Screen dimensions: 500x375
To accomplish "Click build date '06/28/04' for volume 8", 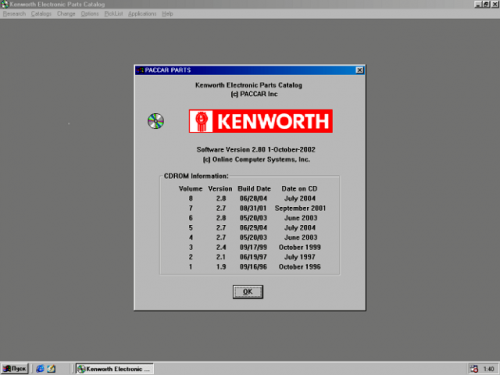I will (x=253, y=198).
